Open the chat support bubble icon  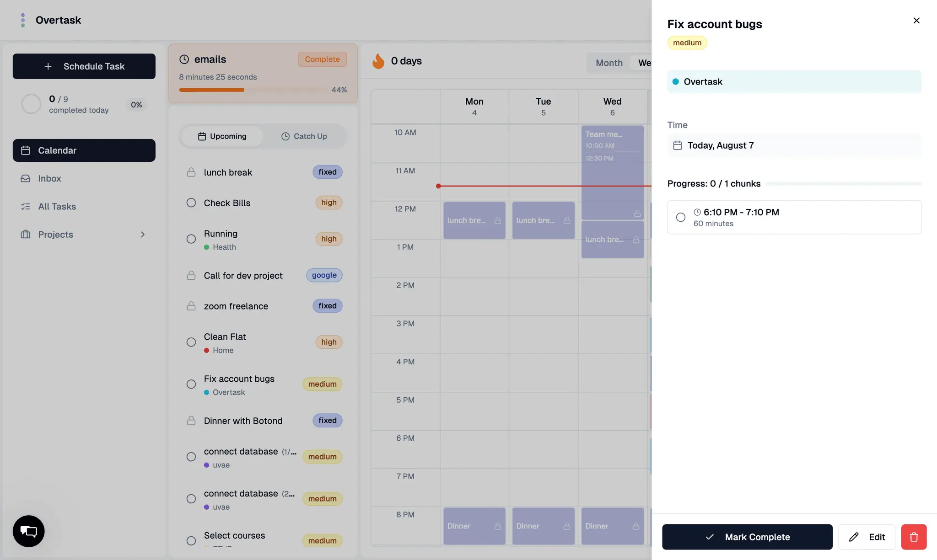(29, 531)
